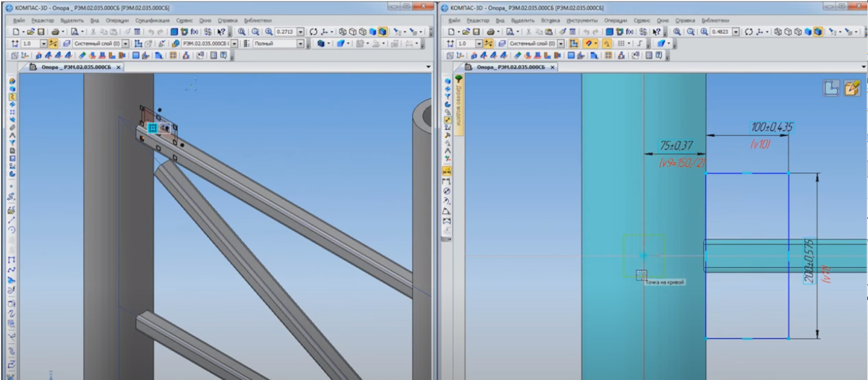Click Undo arrow in right window
This screenshot has width=868, height=380.
point(585,32)
